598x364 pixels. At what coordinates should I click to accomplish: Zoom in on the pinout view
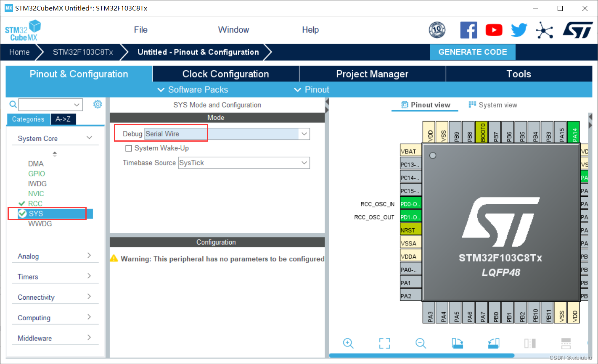(x=348, y=343)
